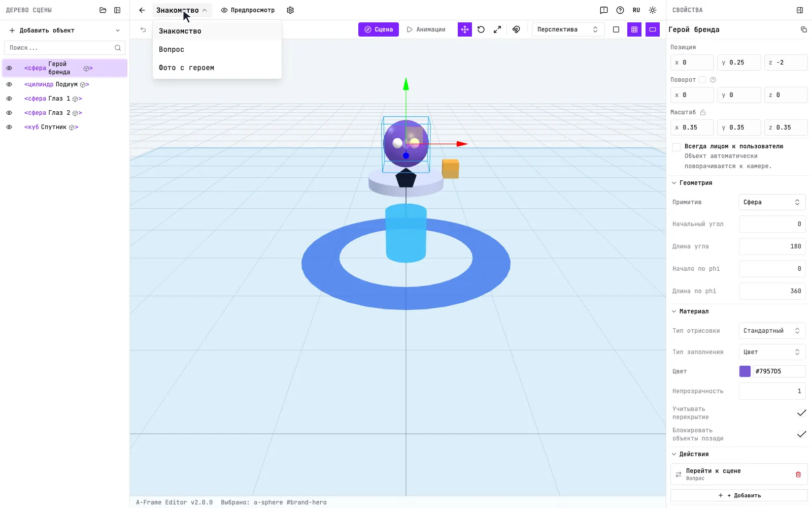Hide the Герой бренда object
This screenshot has height=508, width=812.
click(x=9, y=68)
